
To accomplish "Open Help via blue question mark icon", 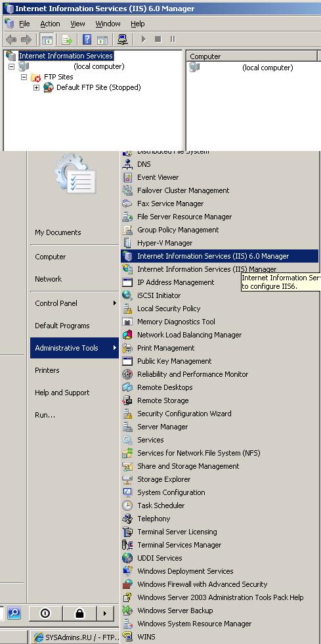I will pyautogui.click(x=87, y=40).
